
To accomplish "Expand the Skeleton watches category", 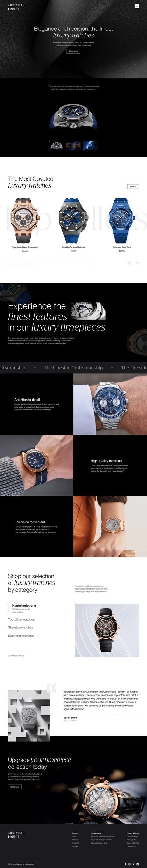I will [x=21, y=627].
